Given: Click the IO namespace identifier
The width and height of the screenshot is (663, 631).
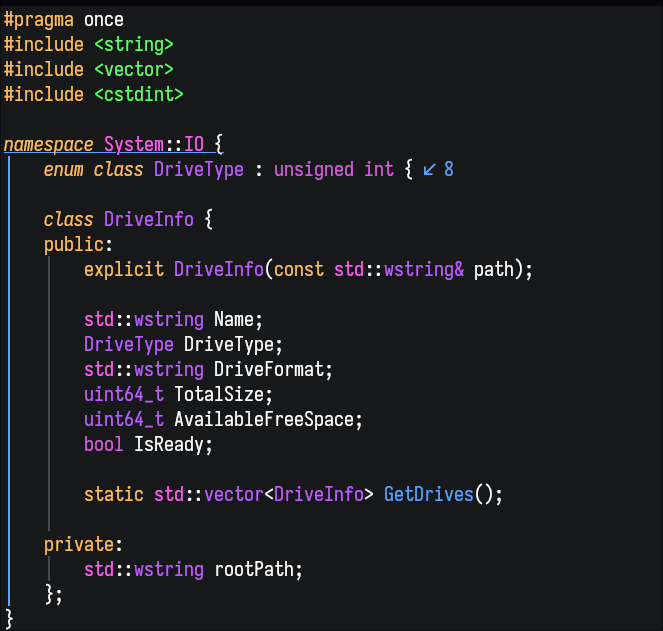Looking at the screenshot, I should click(194, 145).
